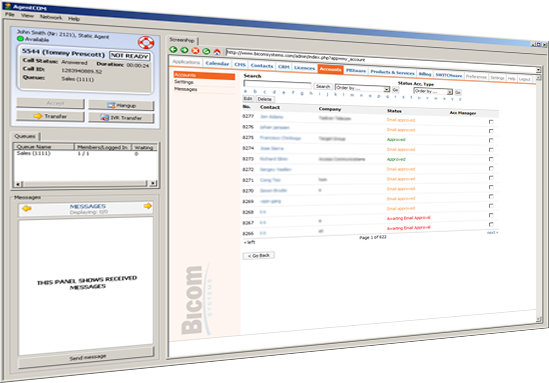Click the green browser forward arrow
The image size is (549, 383).
tap(184, 50)
